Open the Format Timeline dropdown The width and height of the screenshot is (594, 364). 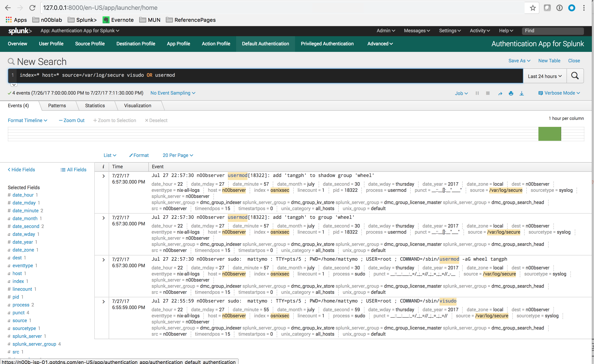click(x=27, y=120)
